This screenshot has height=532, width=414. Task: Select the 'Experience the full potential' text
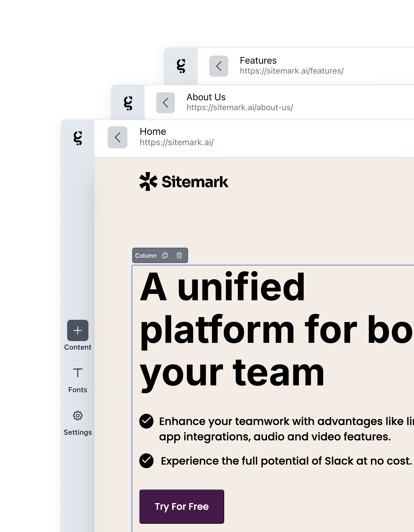point(286,461)
